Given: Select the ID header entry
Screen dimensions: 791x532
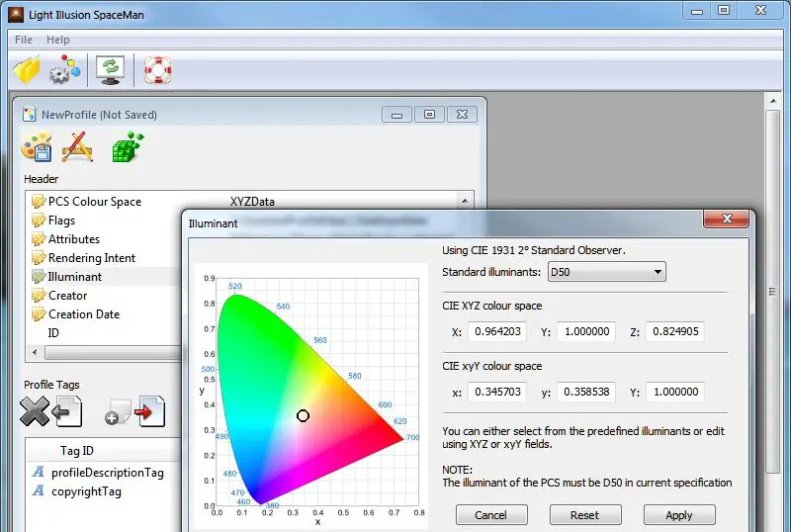Looking at the screenshot, I should coord(53,332).
